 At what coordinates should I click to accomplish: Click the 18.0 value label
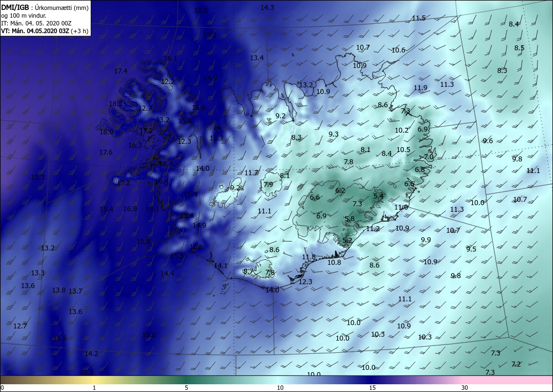pyautogui.click(x=106, y=132)
